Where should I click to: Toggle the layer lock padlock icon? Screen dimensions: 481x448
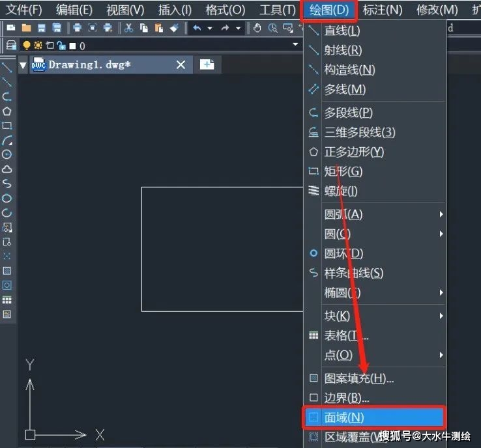tap(62, 46)
